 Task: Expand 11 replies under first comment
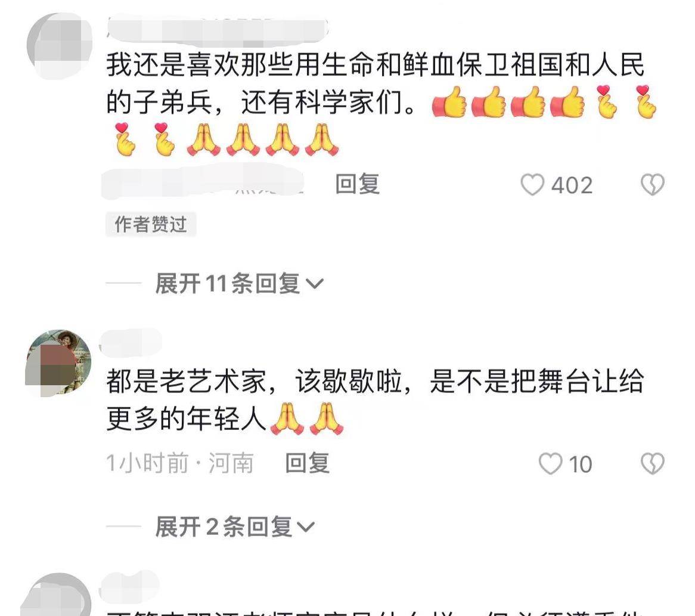(x=240, y=283)
